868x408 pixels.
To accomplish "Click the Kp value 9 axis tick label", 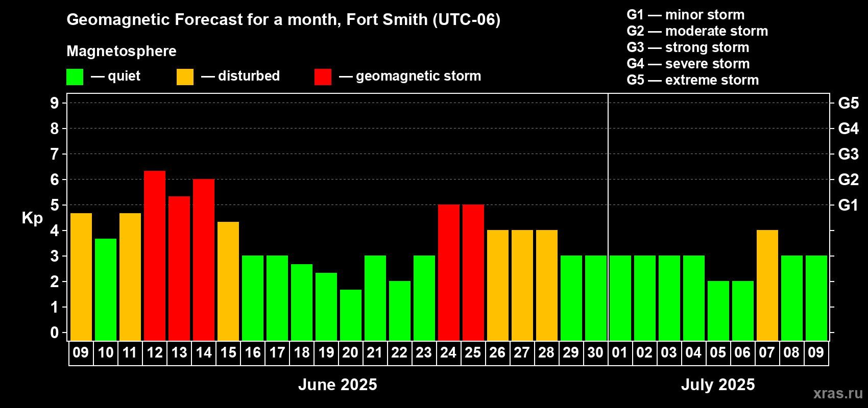I will (55, 103).
